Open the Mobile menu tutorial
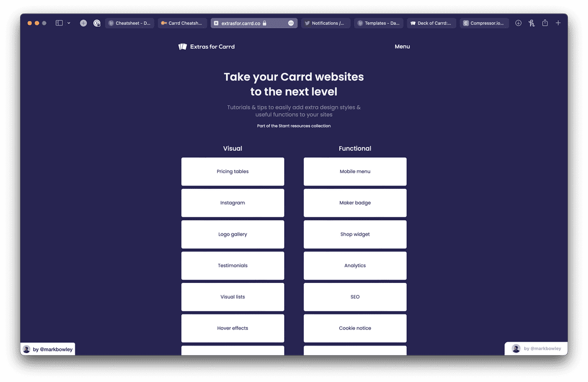 355,171
